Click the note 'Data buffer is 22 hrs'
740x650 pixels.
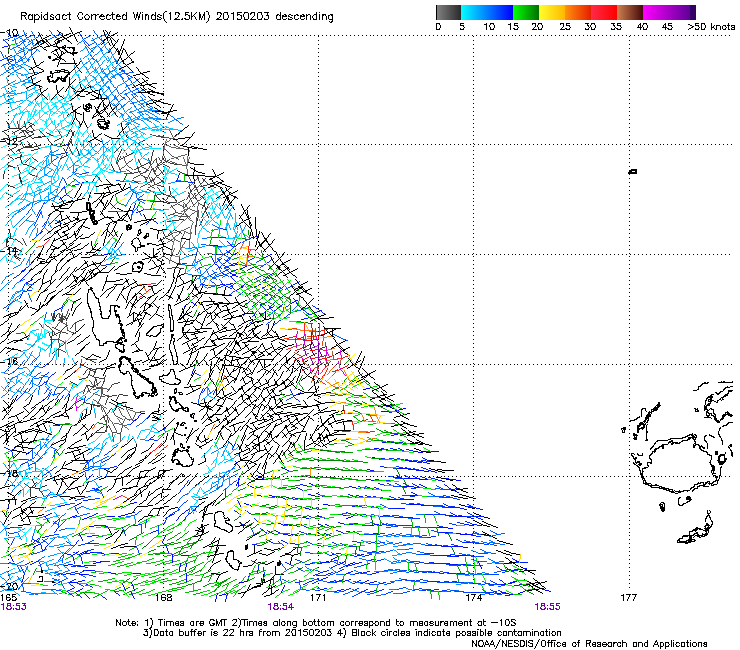click(x=199, y=633)
